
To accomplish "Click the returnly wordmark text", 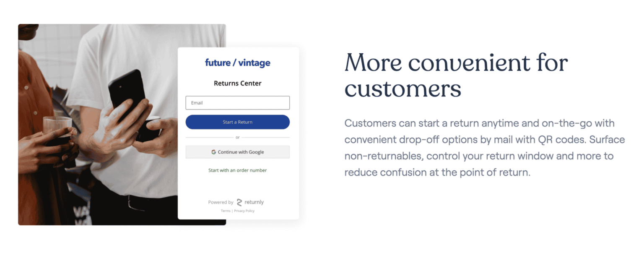I will 254,202.
